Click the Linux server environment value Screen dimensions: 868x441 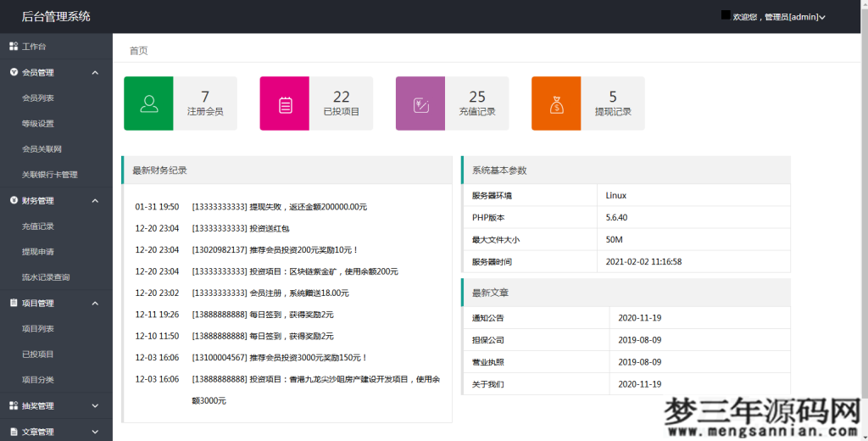coord(615,196)
